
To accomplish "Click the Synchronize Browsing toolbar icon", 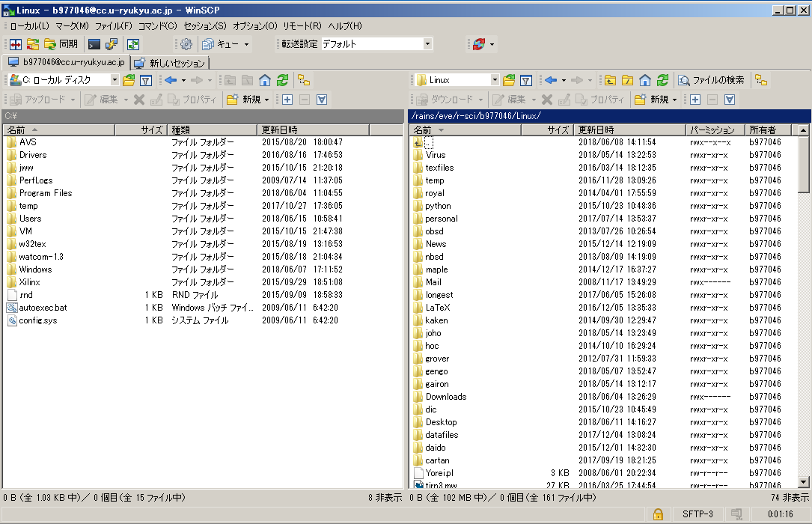I will (33, 44).
